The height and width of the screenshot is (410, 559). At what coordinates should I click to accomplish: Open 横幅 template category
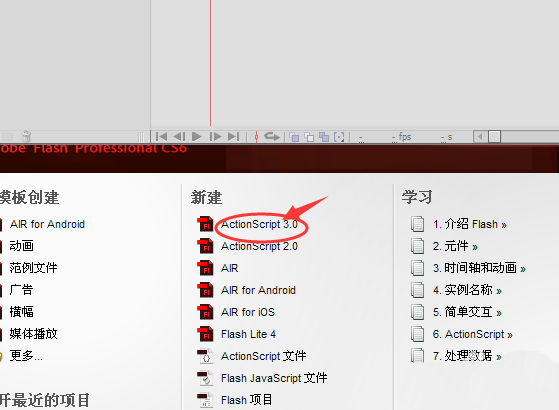(x=21, y=312)
